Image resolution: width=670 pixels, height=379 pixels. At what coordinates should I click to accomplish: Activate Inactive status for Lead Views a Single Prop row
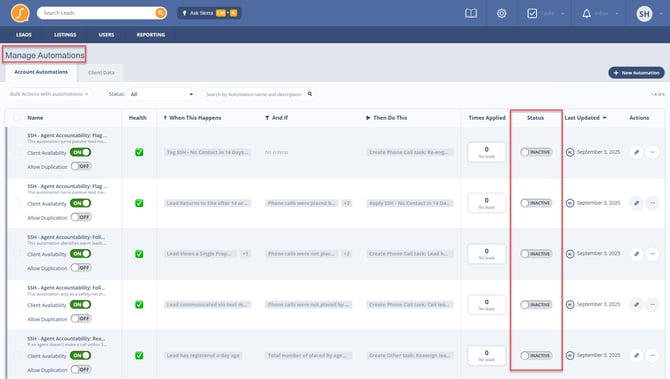536,254
